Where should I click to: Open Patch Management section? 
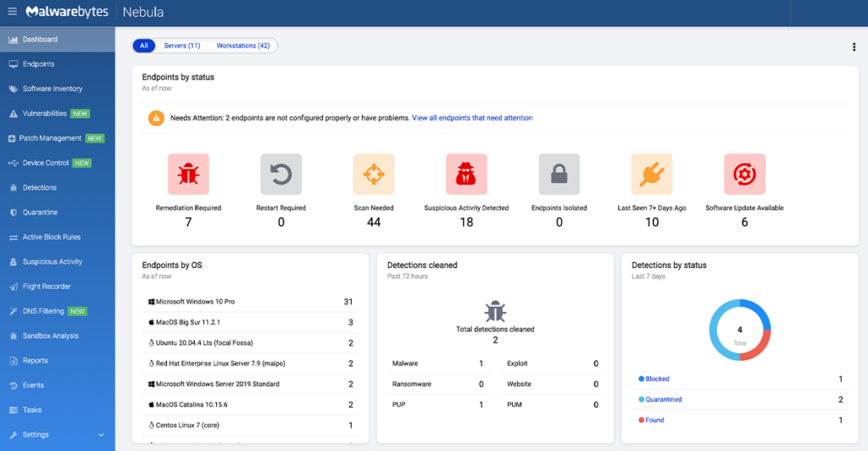(58, 138)
